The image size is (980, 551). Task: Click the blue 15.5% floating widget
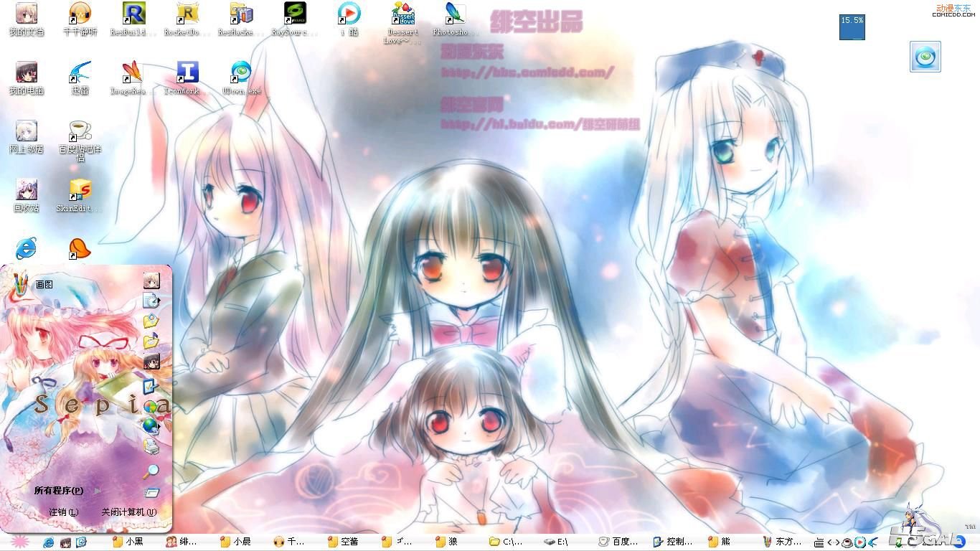tap(852, 27)
